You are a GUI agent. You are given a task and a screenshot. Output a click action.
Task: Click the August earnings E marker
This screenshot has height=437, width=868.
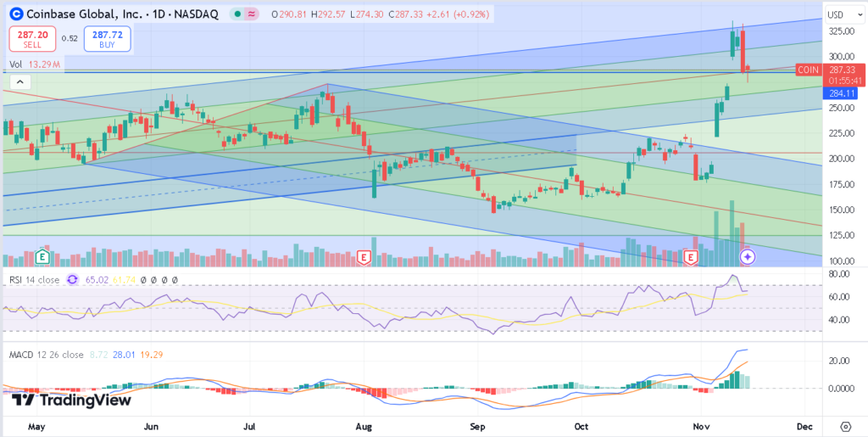point(364,257)
